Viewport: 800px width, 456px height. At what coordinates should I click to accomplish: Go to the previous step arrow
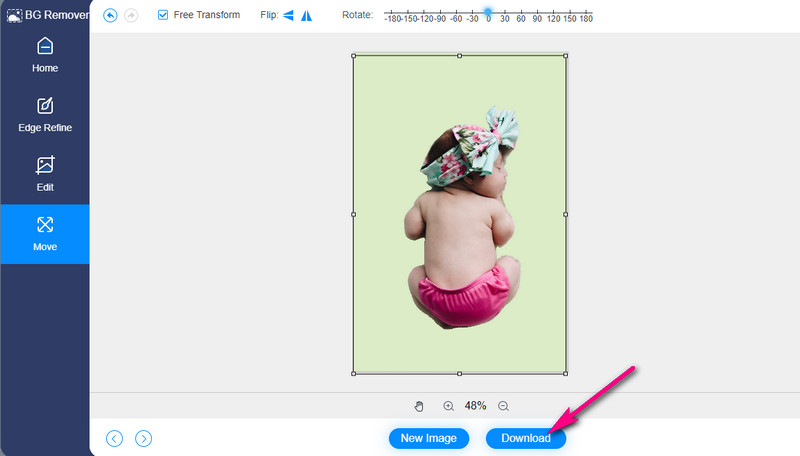coord(115,438)
